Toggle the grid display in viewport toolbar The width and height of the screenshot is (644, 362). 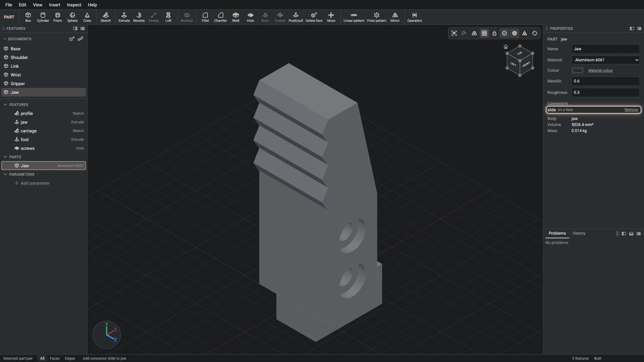(x=484, y=33)
